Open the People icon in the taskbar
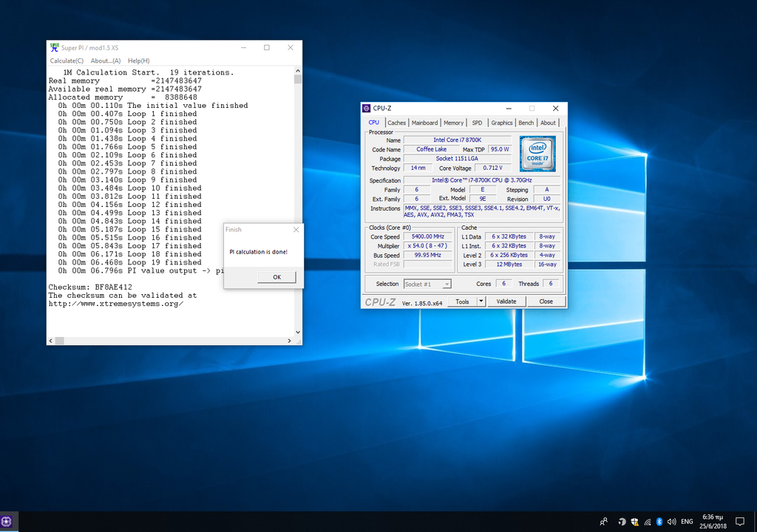 click(603, 522)
